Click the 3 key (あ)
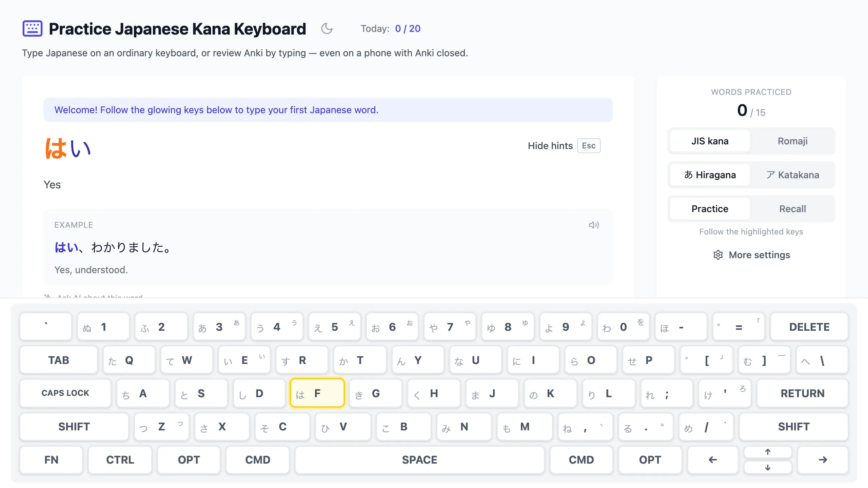The width and height of the screenshot is (868, 488). click(219, 327)
